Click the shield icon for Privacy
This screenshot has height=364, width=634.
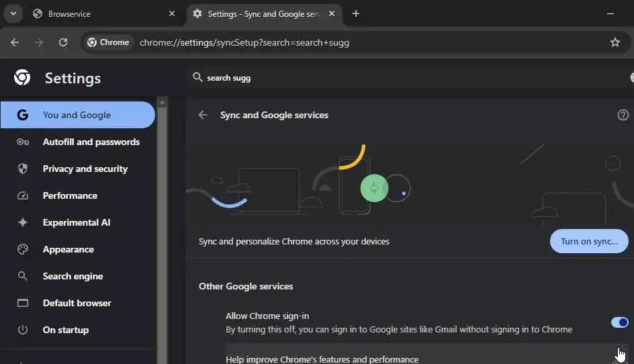click(x=23, y=169)
